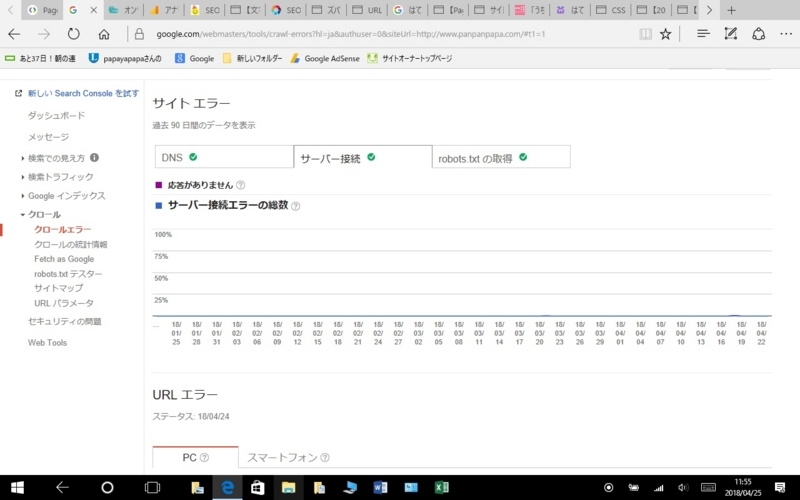The height and width of the screenshot is (500, 800).
Task: Go back with the browser back arrow
Action: 14,34
